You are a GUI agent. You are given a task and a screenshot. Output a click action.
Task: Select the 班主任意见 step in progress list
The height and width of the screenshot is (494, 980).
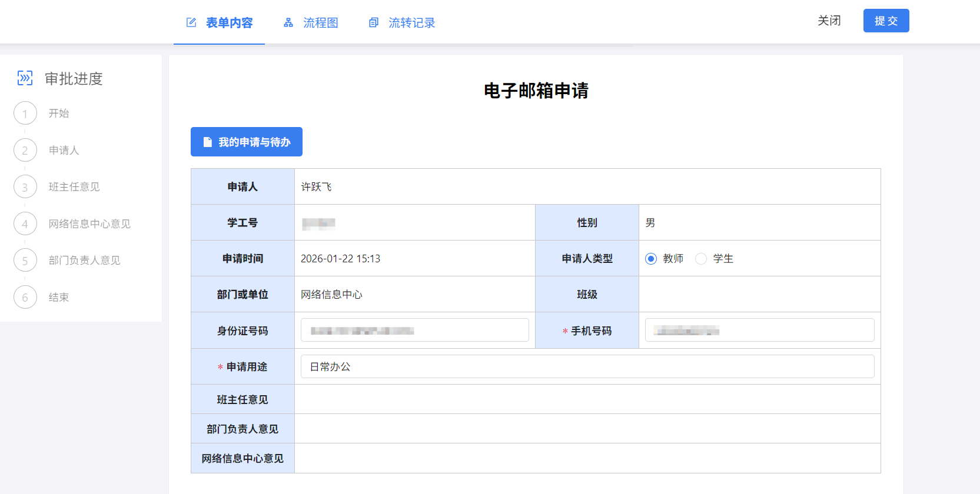(x=74, y=187)
